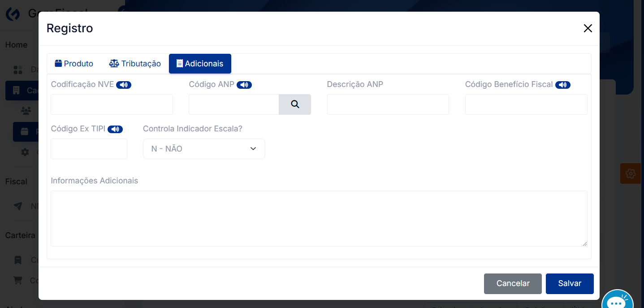Click inside the Informações Adicionais text area
This screenshot has width=644, height=308.
pyautogui.click(x=319, y=218)
